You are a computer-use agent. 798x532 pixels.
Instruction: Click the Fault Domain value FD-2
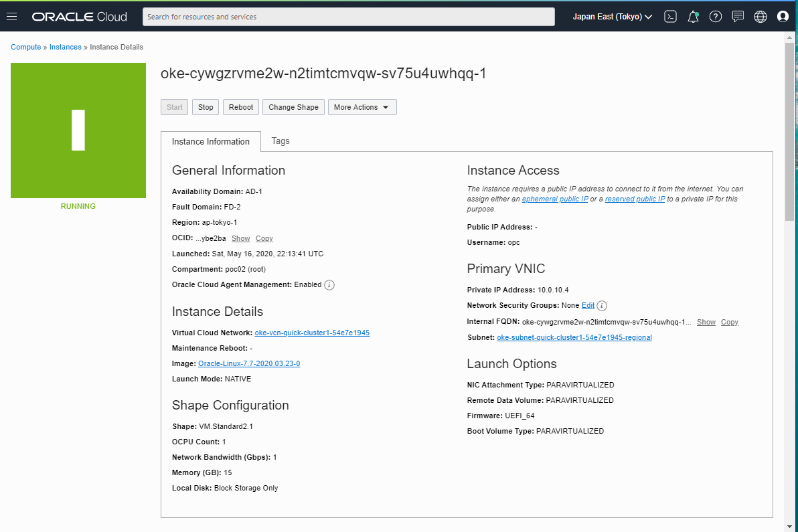(x=232, y=207)
